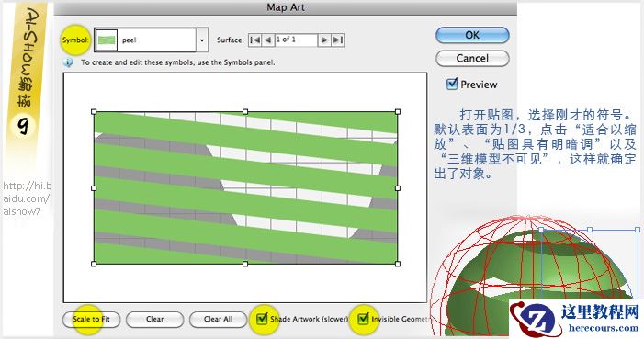Click bottom-left handle of mapped artwork
644x339 pixels.
pyautogui.click(x=94, y=264)
